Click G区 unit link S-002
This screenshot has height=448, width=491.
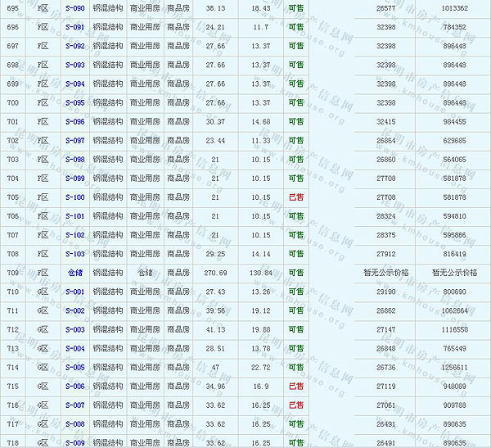[74, 310]
